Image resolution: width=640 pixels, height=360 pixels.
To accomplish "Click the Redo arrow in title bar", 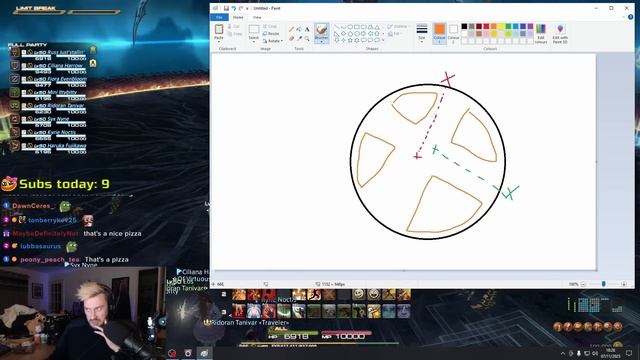I will pos(241,8).
